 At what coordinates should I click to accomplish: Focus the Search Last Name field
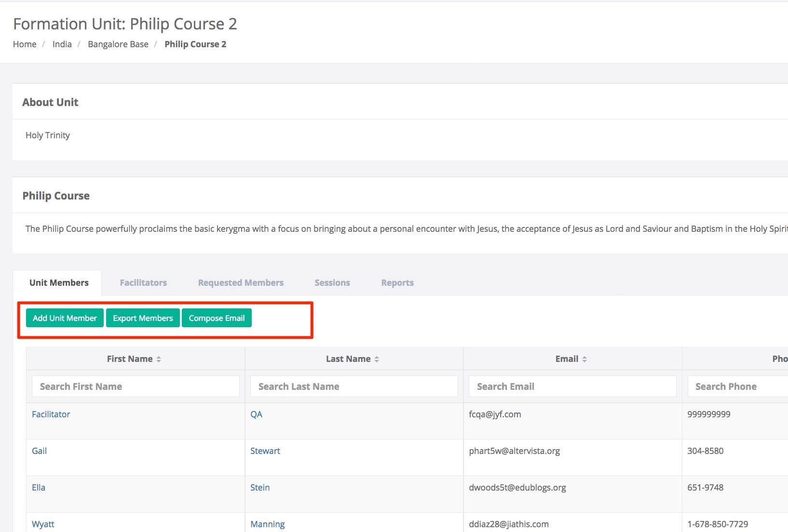354,386
